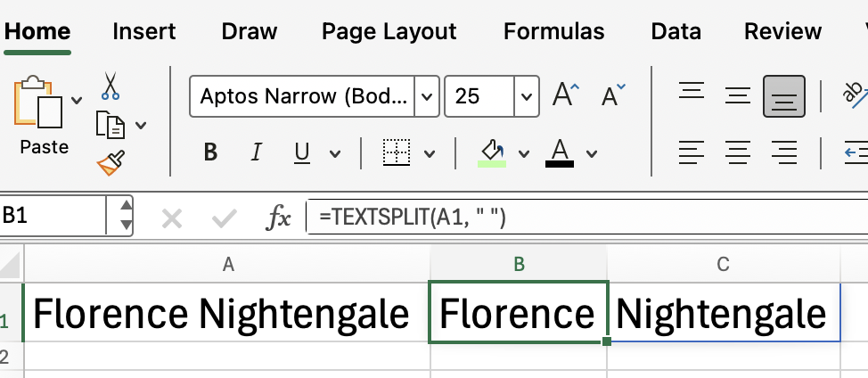The image size is (868, 378).
Task: Click the Name Box showing B1
Action: click(53, 216)
